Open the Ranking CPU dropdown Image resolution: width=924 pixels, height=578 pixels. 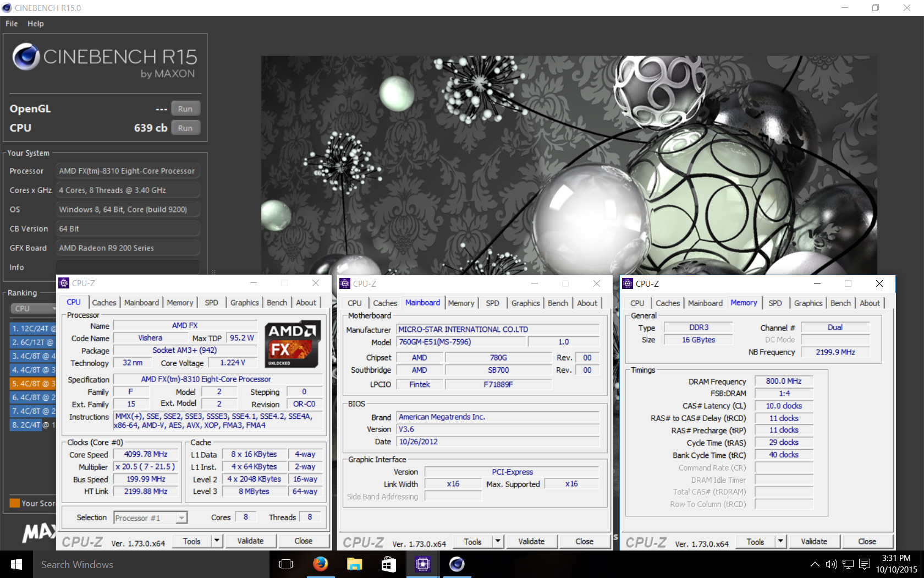coord(34,309)
